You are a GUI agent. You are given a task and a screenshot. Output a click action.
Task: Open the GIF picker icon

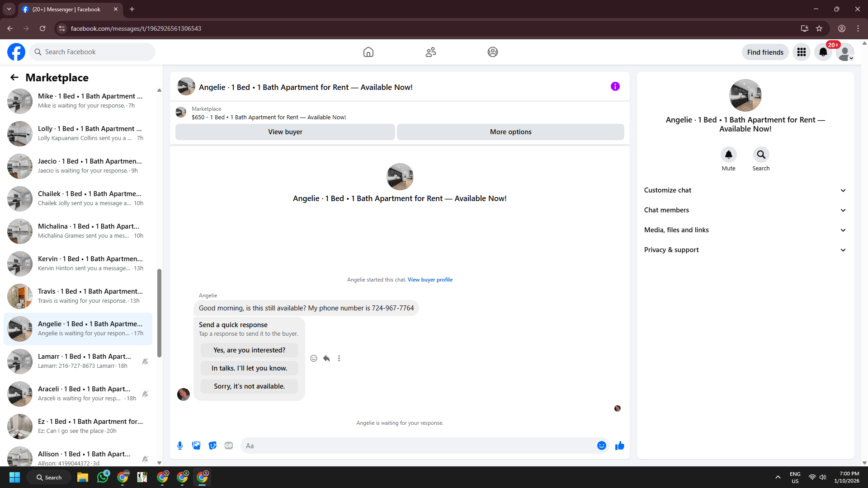(229, 446)
